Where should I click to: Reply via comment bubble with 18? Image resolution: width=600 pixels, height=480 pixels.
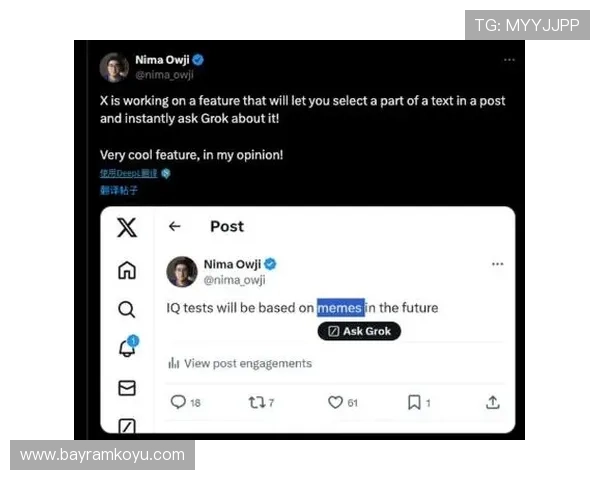(178, 402)
